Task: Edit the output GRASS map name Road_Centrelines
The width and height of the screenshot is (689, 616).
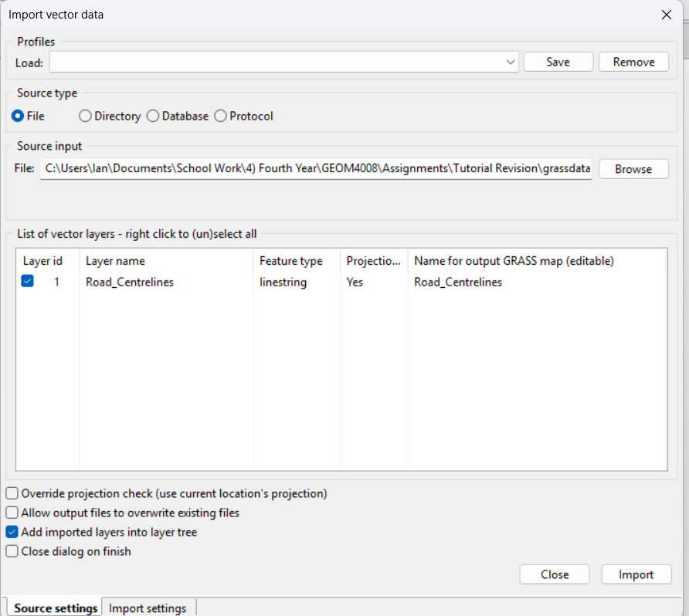Action: tap(458, 282)
